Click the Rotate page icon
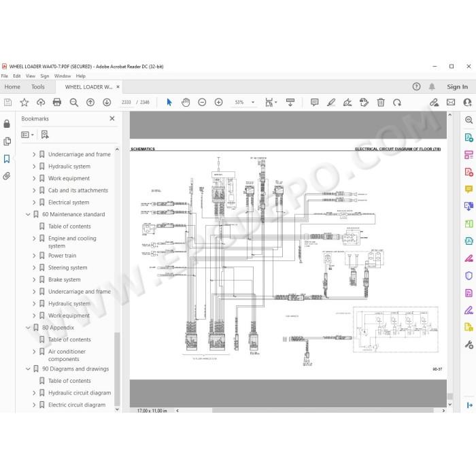 [397, 103]
